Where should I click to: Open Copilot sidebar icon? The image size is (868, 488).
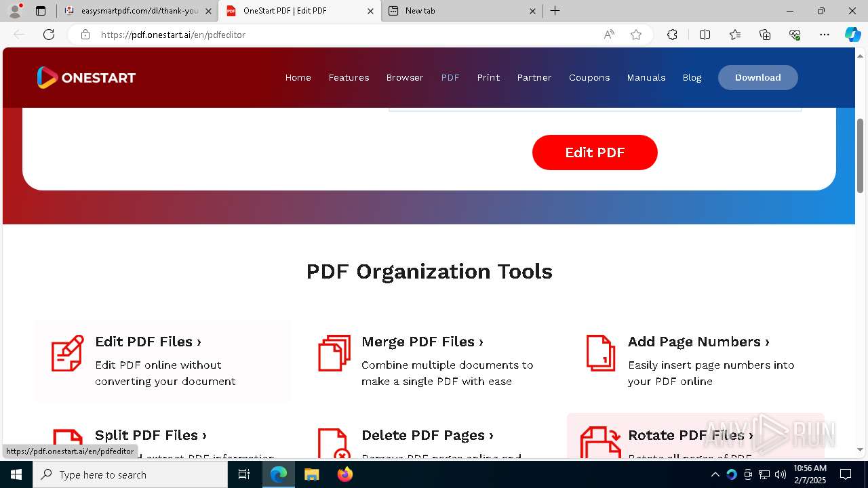coord(852,35)
